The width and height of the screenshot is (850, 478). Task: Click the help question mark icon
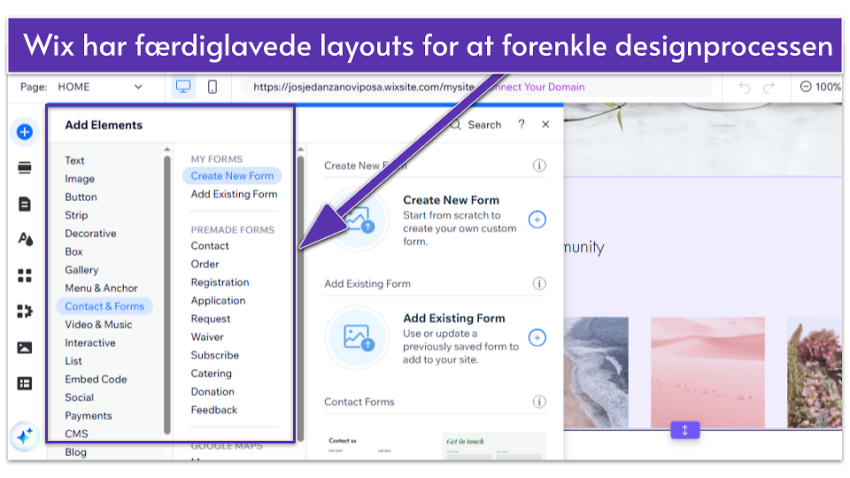(x=521, y=125)
